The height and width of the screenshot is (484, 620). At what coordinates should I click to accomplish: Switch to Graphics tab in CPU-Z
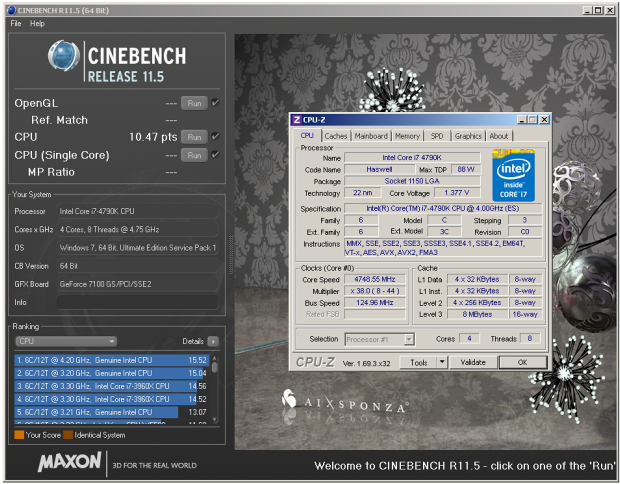468,136
